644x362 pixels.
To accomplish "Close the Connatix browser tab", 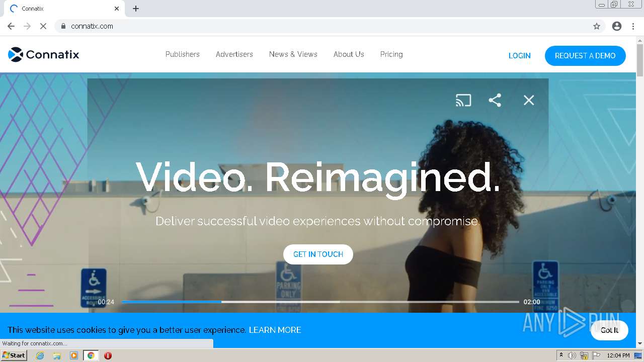I will 117,9.
